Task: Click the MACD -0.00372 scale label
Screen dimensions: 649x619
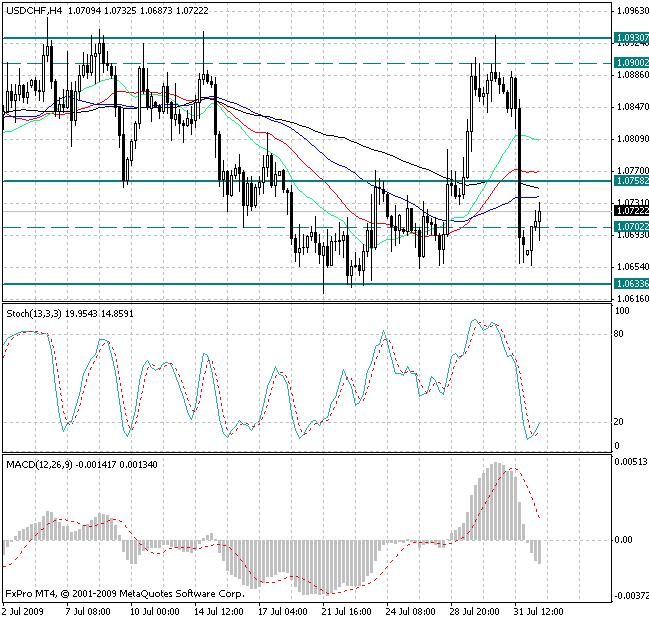Action: [628, 595]
